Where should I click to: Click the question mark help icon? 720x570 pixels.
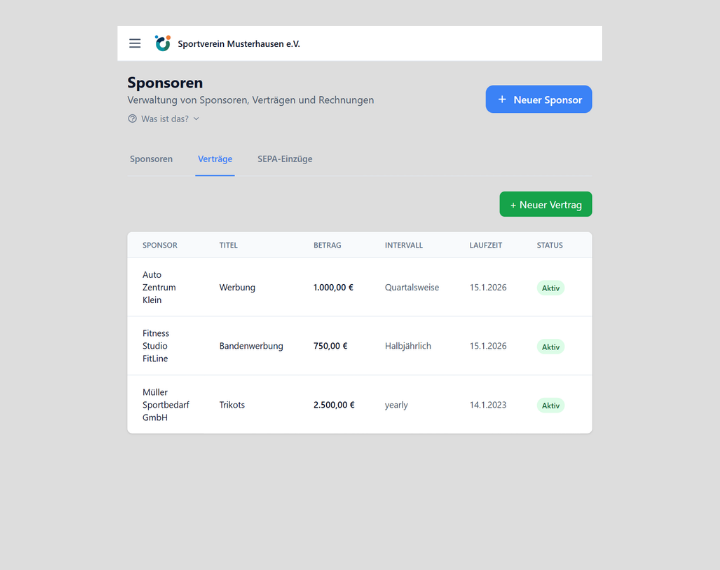tap(132, 118)
